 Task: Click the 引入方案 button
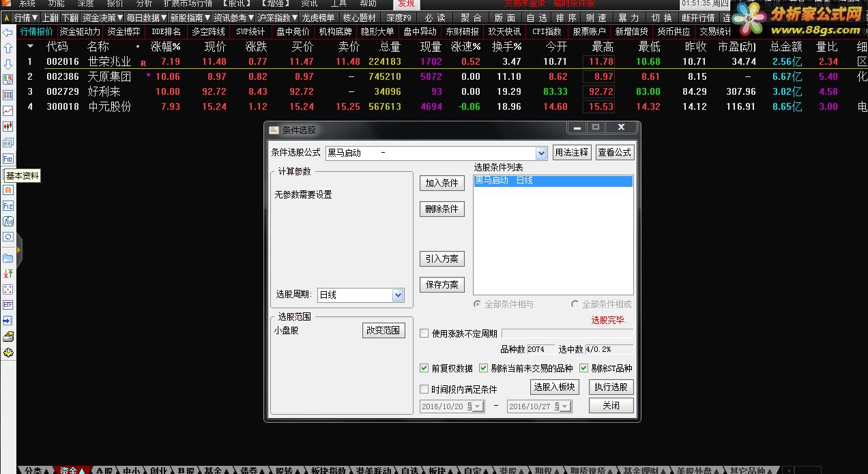pyautogui.click(x=442, y=258)
